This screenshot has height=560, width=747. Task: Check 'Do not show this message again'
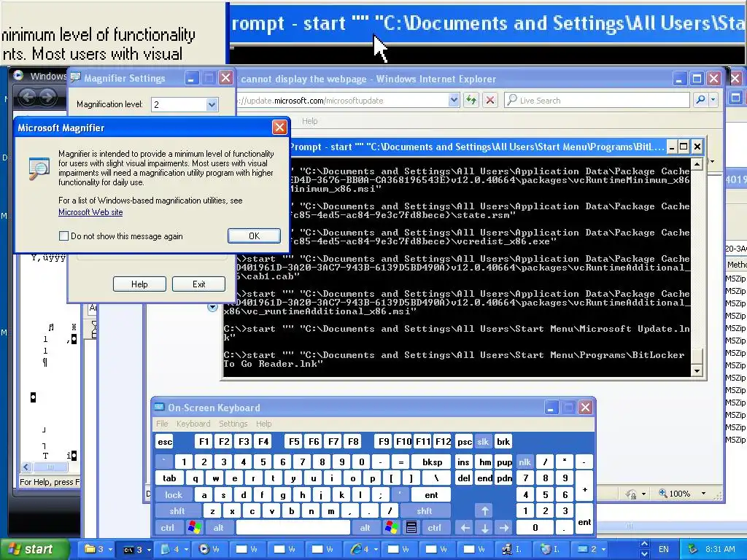click(63, 236)
